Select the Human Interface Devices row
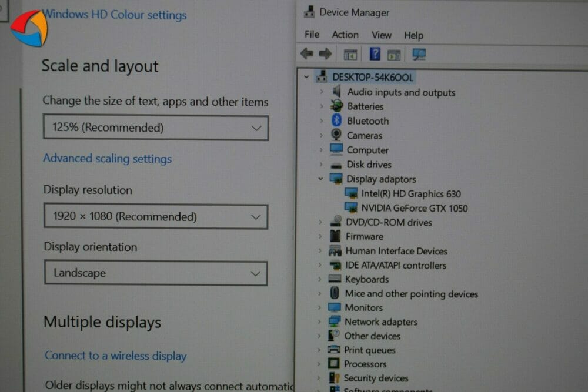 coord(396,251)
